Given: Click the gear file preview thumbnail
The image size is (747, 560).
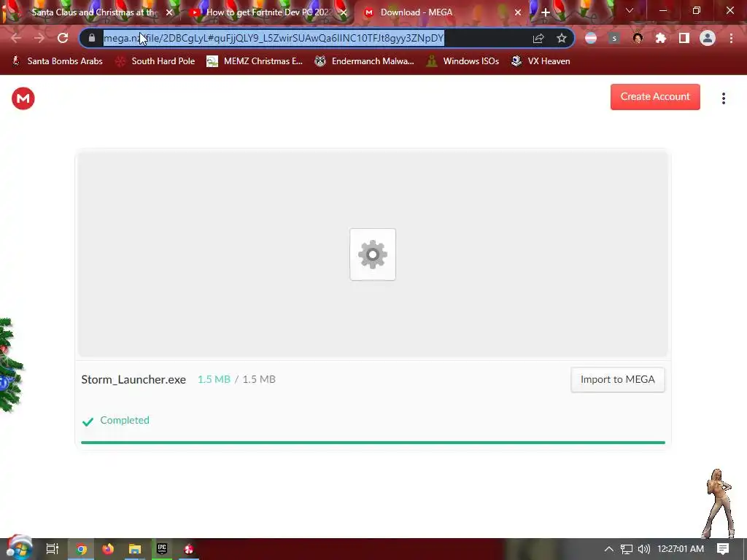Looking at the screenshot, I should click(373, 254).
